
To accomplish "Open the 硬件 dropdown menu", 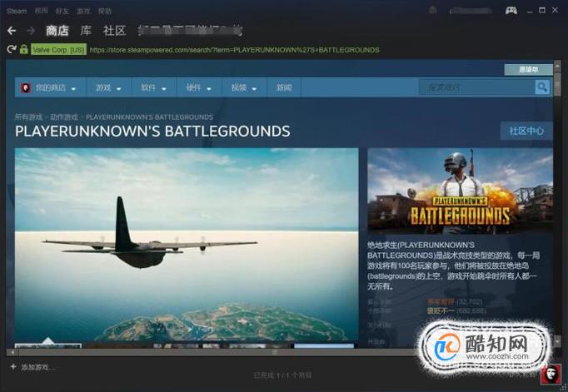I will click(x=198, y=87).
